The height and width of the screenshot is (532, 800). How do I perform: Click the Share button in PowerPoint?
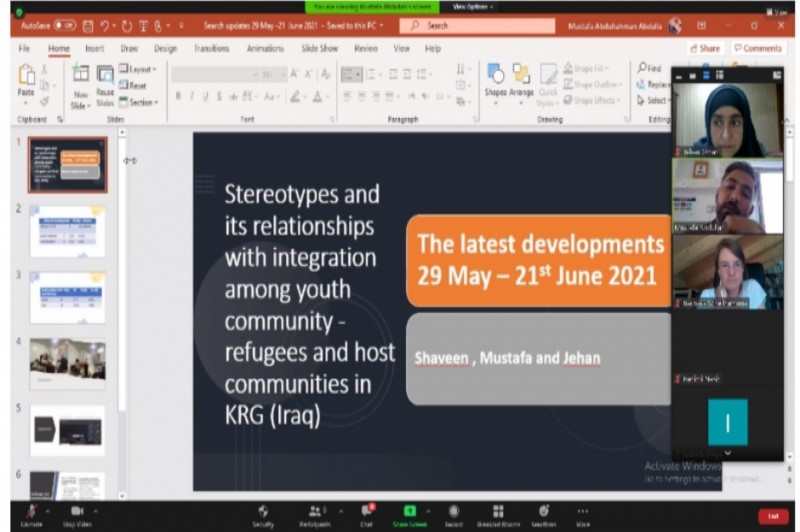point(705,48)
